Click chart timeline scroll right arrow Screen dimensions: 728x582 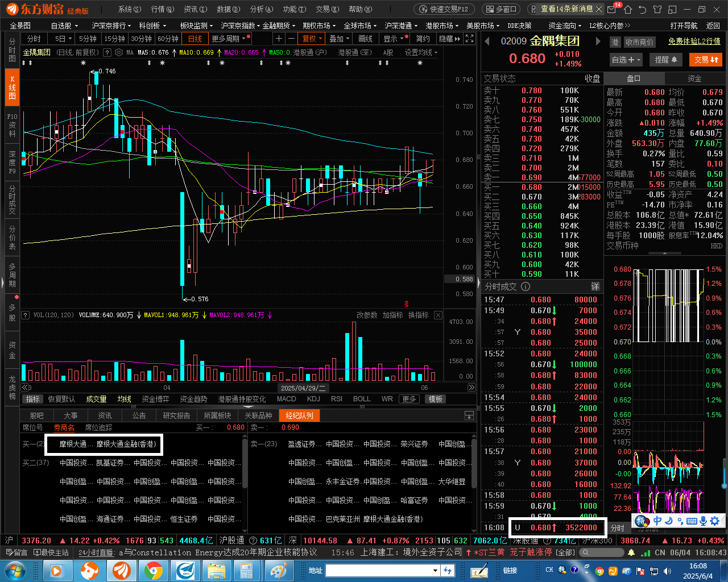click(471, 388)
